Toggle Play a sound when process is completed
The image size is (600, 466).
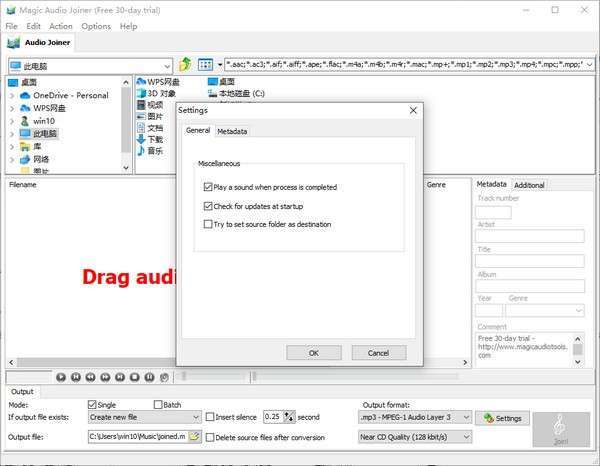[208, 187]
